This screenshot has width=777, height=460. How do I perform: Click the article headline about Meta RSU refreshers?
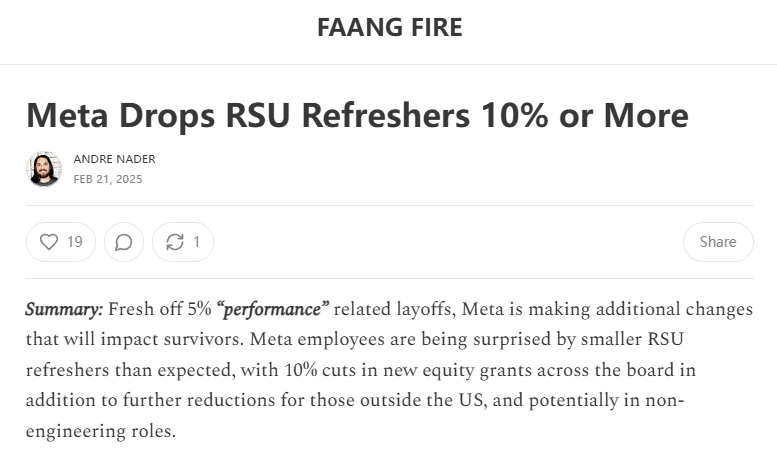[357, 115]
